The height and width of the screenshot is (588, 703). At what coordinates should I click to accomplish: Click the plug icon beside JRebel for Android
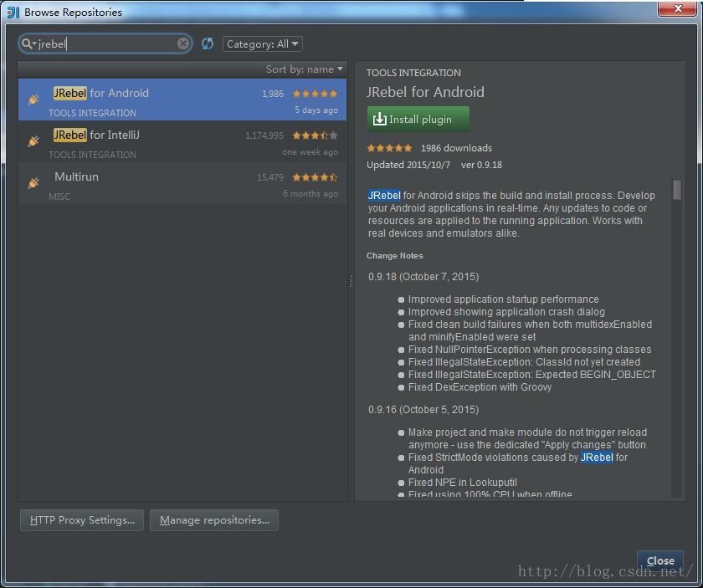pyautogui.click(x=33, y=99)
